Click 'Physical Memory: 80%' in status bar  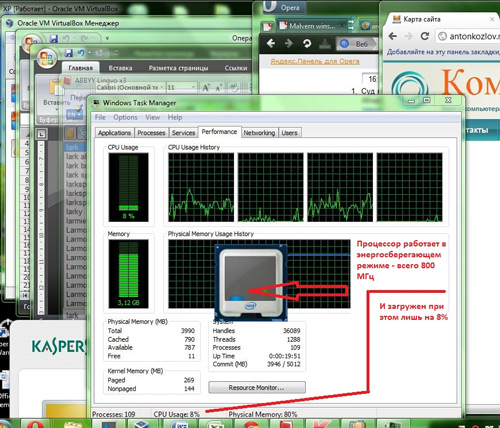tap(263, 414)
